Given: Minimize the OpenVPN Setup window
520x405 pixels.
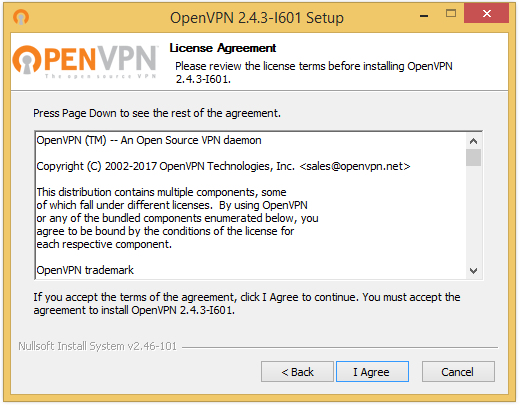Looking at the screenshot, I should (x=424, y=16).
